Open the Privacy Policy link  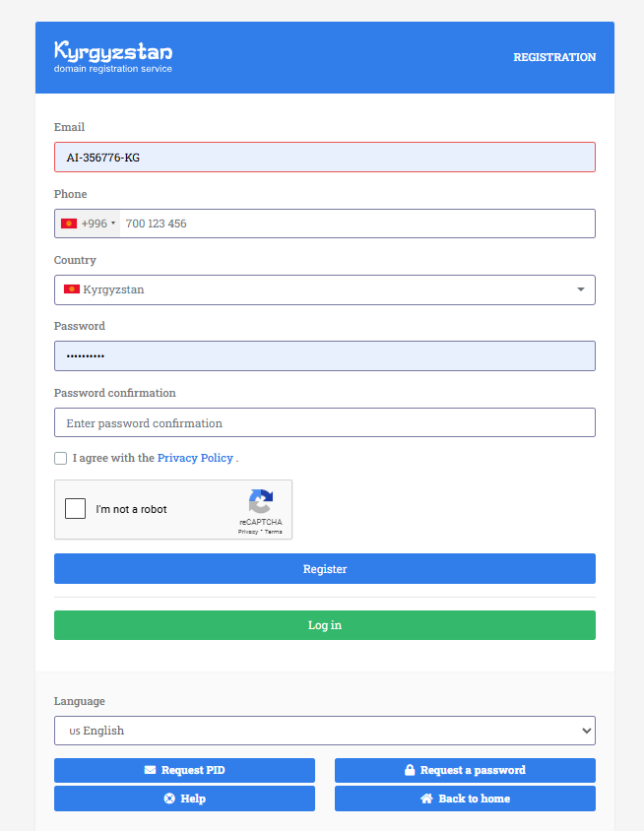tap(195, 458)
